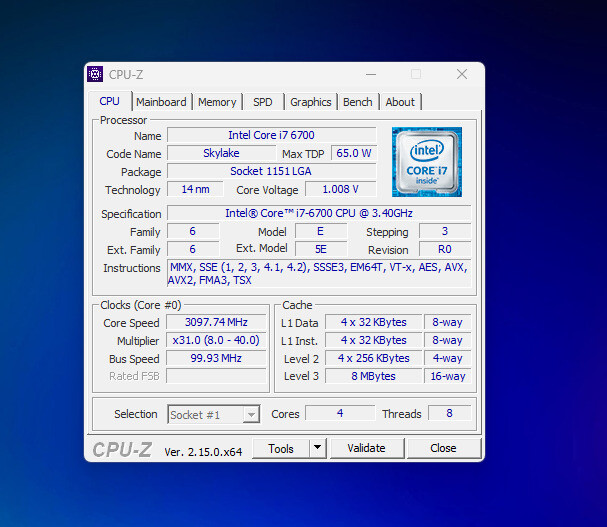Select the CPU tab
Viewport: 607px width, 527px height.
[x=110, y=101]
